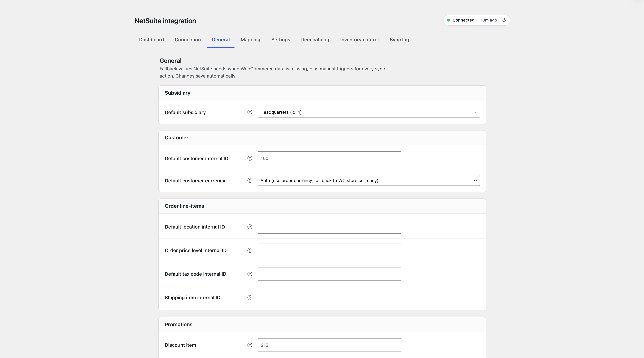Viewport: 644px width, 358px height.
Task: Select the General tab
Action: (220, 40)
